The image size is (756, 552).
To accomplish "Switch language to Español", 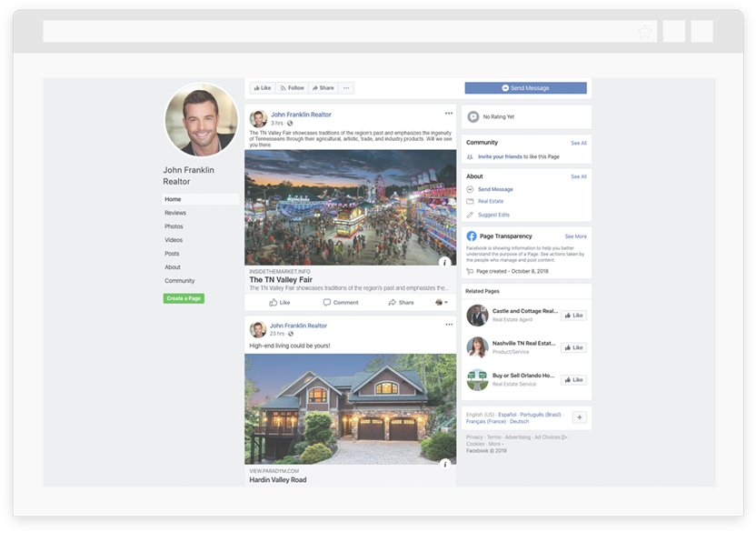I will (507, 415).
